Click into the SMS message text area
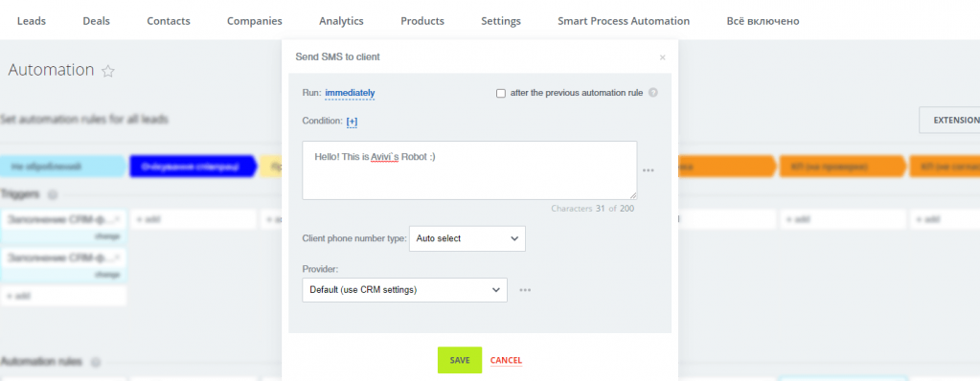Screen dimensions: 980x381 pos(469,170)
